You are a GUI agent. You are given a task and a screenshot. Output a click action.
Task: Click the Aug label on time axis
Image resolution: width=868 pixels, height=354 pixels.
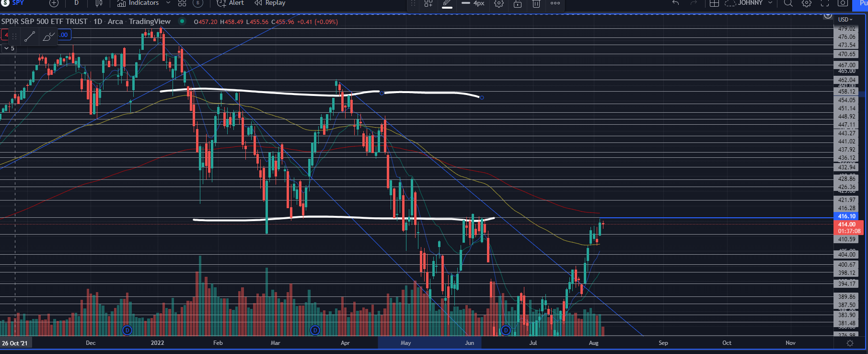point(593,343)
